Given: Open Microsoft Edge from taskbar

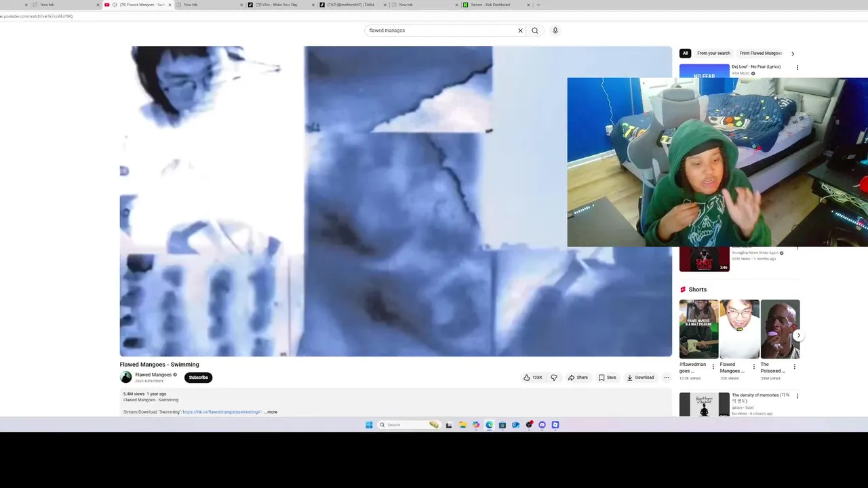Looking at the screenshot, I should (x=489, y=425).
